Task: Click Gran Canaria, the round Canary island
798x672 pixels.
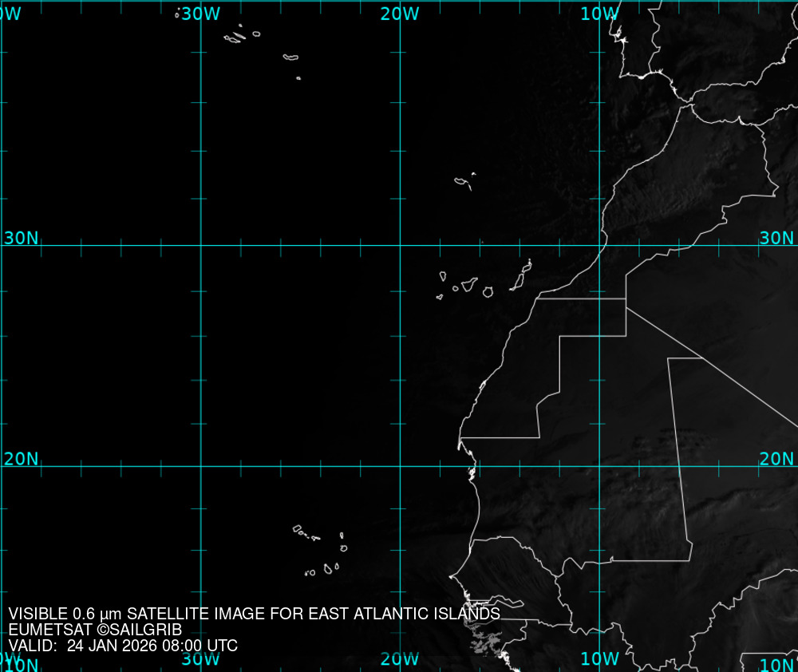Action: tap(488, 292)
